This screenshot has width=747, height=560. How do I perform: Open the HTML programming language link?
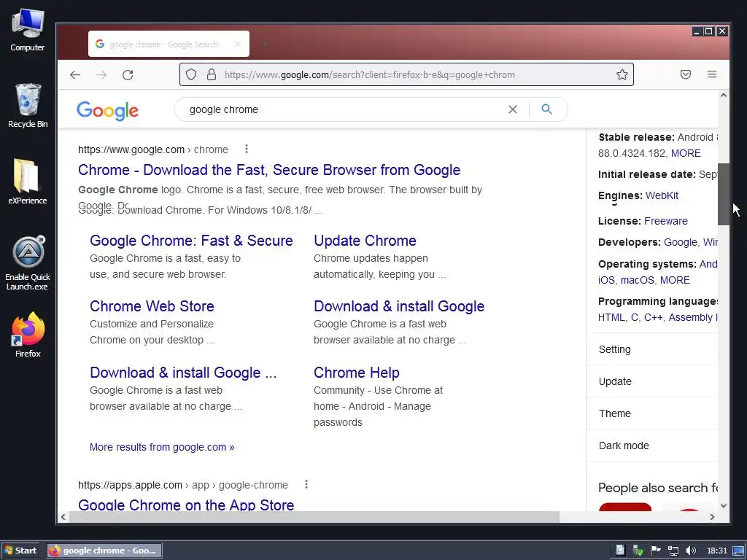tap(611, 317)
